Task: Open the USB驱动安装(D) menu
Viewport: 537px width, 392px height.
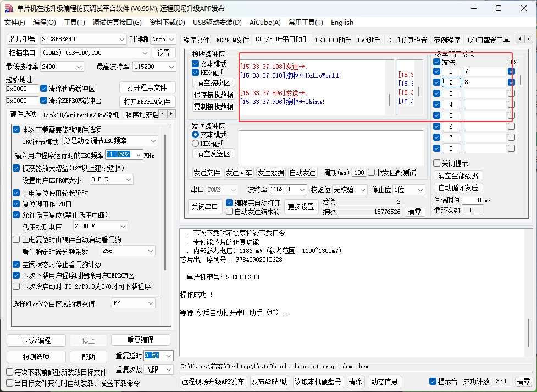Action: [x=218, y=23]
